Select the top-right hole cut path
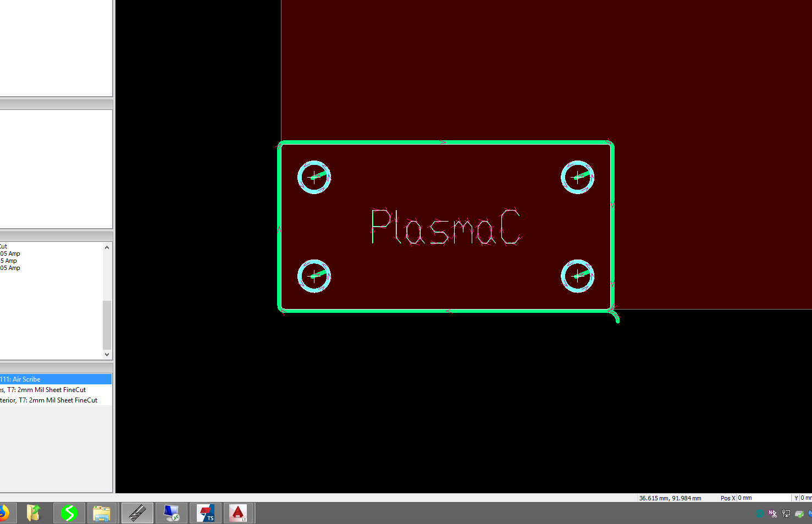The width and height of the screenshot is (812, 524). coord(577,177)
